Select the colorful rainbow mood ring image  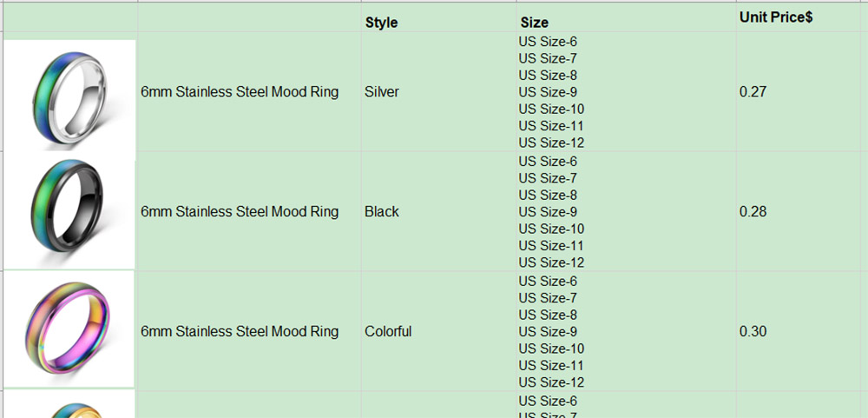pos(69,329)
